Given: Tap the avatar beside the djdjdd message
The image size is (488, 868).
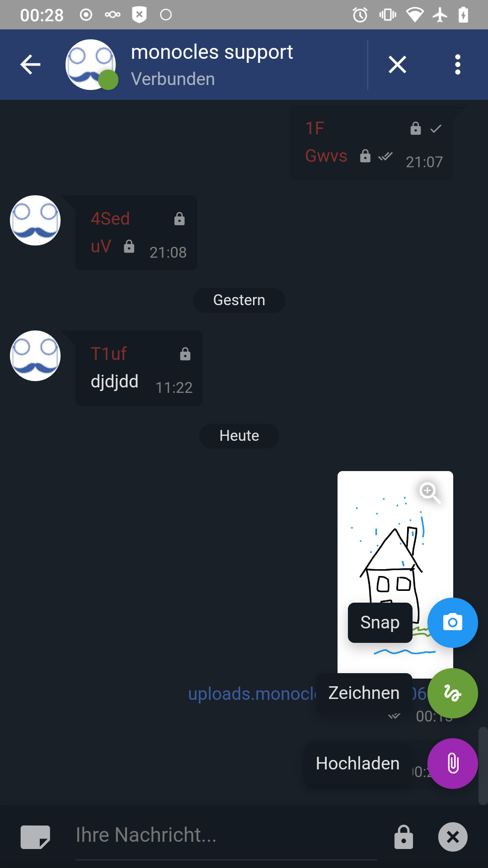Looking at the screenshot, I should [x=35, y=356].
